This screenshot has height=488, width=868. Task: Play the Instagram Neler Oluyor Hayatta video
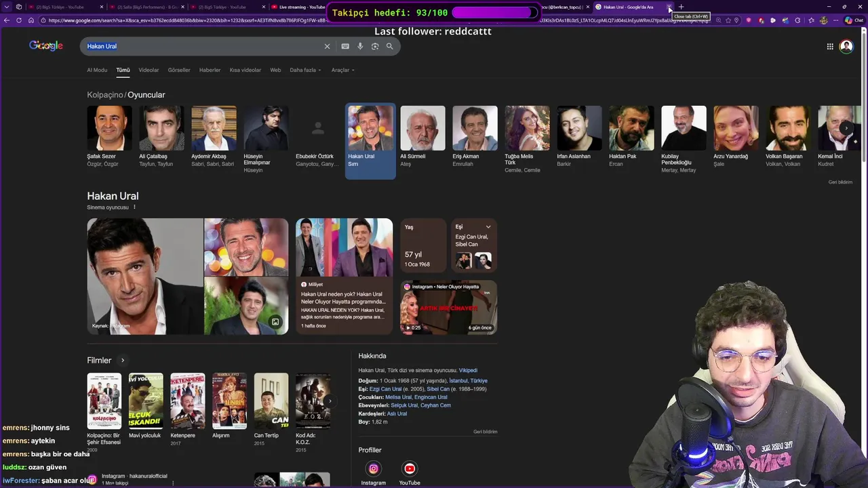click(448, 307)
